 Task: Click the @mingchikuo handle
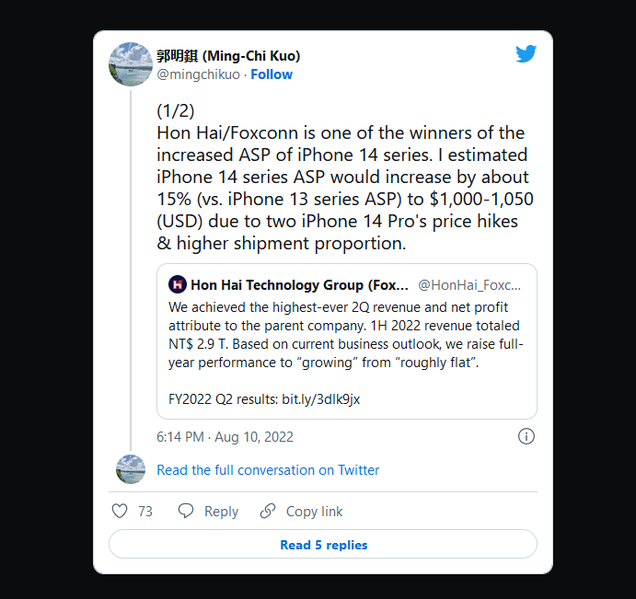click(x=198, y=74)
